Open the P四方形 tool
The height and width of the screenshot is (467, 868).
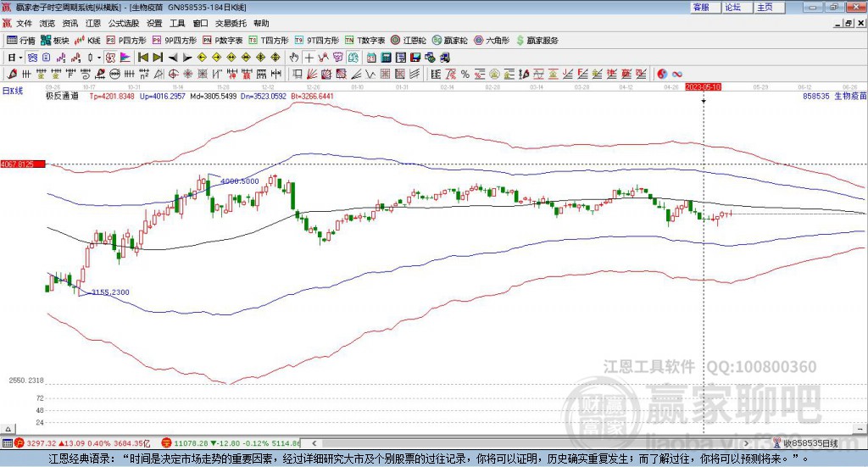[x=126, y=41]
